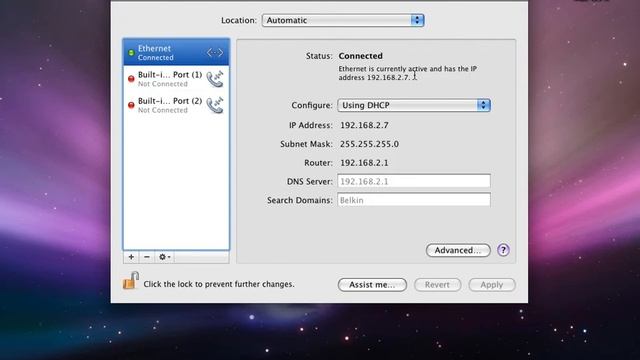Click the red status dot for Port (1)

(x=131, y=79)
